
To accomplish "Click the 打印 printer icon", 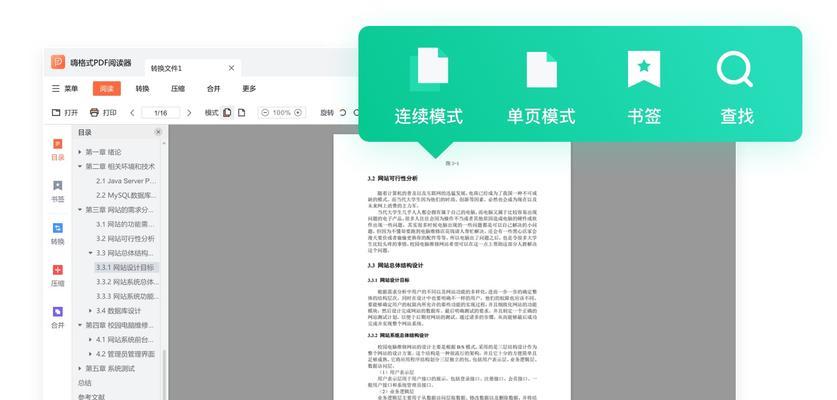I will 94,113.
